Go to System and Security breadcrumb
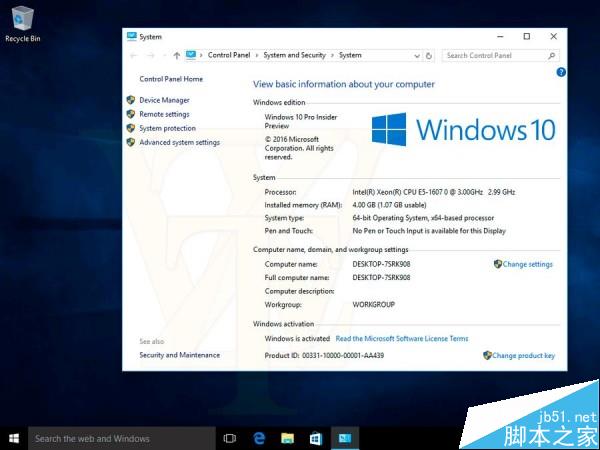 pos(294,56)
